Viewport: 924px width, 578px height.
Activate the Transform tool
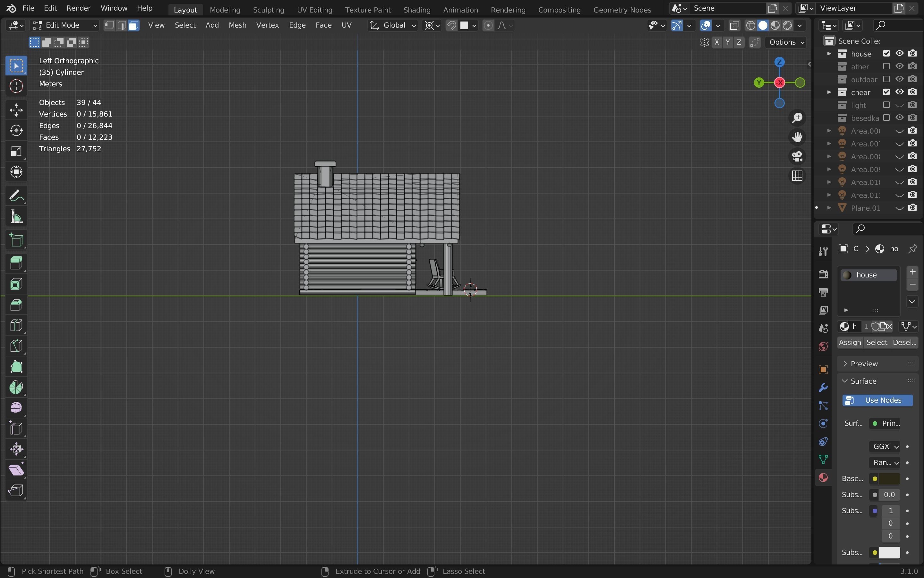click(16, 172)
